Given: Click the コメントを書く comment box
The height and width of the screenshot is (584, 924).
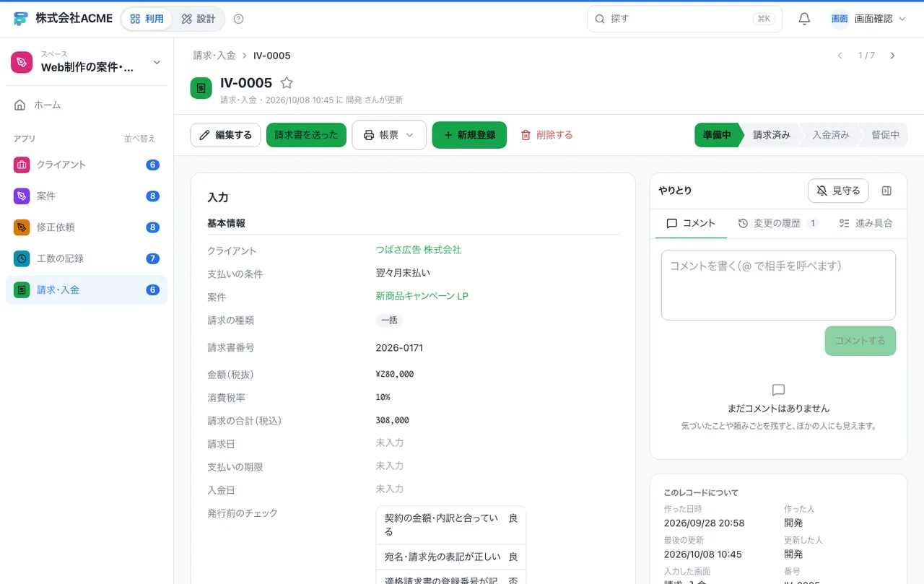Looking at the screenshot, I should click(x=778, y=285).
